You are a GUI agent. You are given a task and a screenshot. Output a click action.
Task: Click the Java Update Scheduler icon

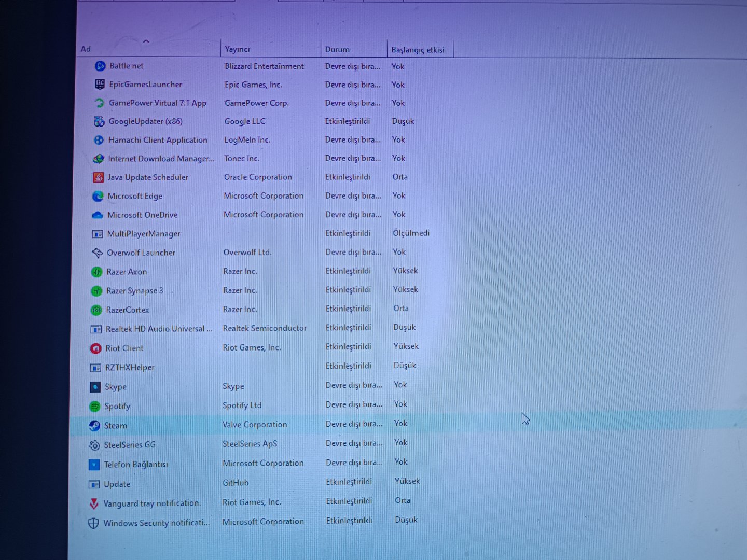click(x=98, y=177)
